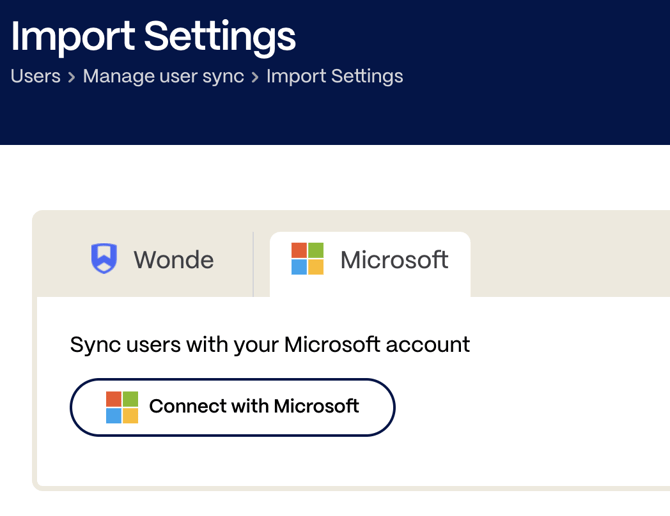Select the blue square of tab's Microsoft logo

point(299,267)
